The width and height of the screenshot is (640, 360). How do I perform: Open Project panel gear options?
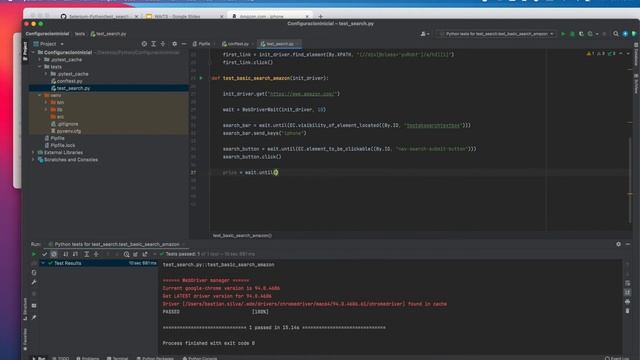click(174, 44)
